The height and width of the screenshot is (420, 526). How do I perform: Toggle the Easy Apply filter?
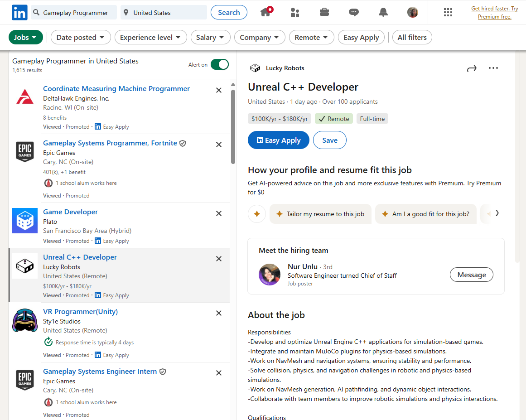point(361,37)
